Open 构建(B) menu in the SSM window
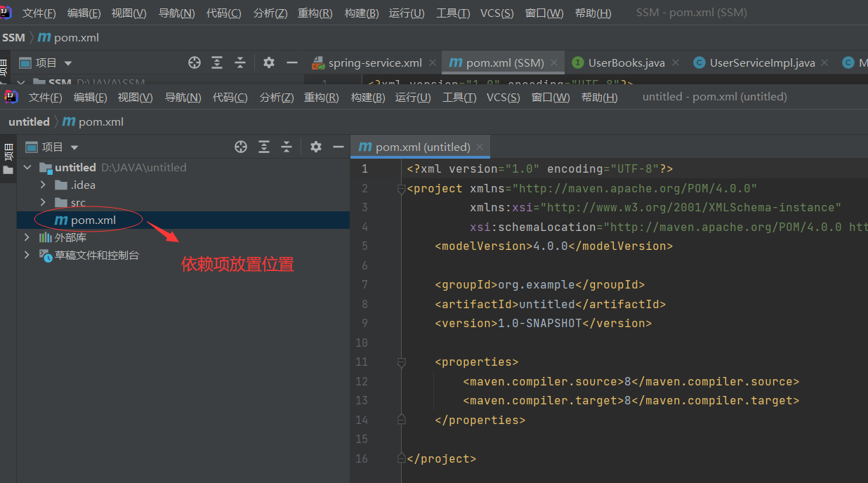 (x=362, y=13)
